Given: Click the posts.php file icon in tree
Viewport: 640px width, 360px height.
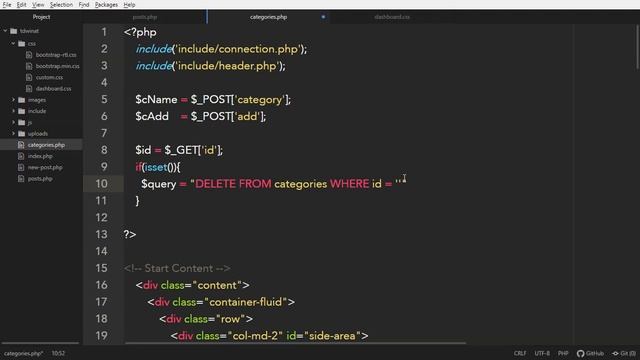Looking at the screenshot, I should (21, 178).
